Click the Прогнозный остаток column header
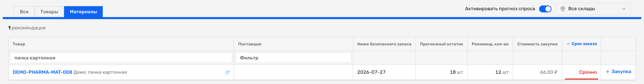This screenshot has width=644, height=84. click(x=441, y=44)
